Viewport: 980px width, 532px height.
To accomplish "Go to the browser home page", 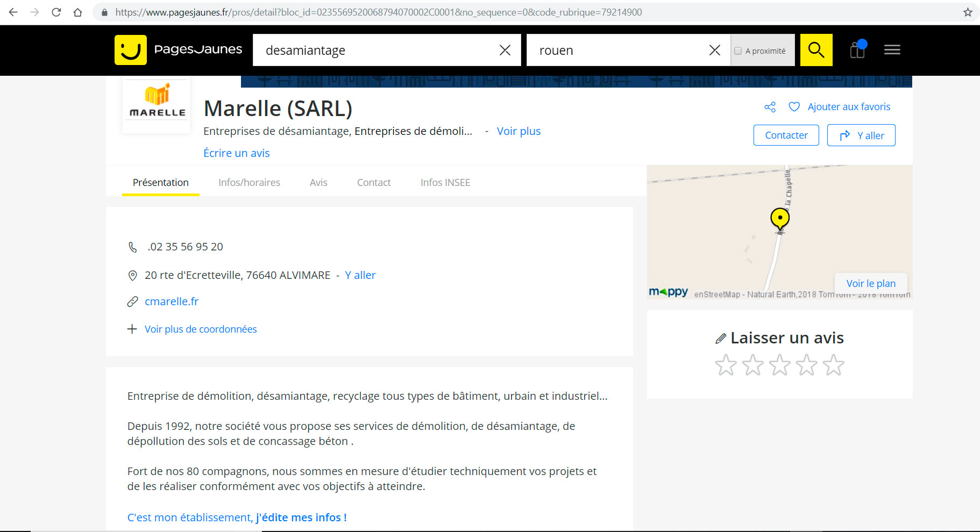I will (77, 12).
